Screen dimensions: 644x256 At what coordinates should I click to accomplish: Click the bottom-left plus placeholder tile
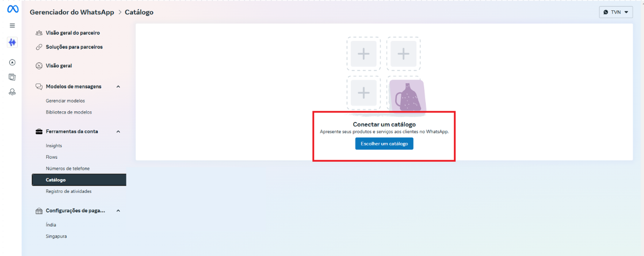click(x=363, y=93)
